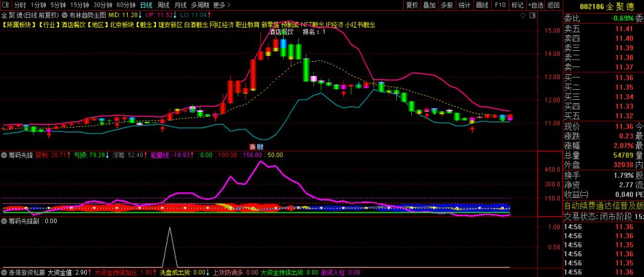
Task: Open the 多股 multi-stock view
Action: (447, 5)
